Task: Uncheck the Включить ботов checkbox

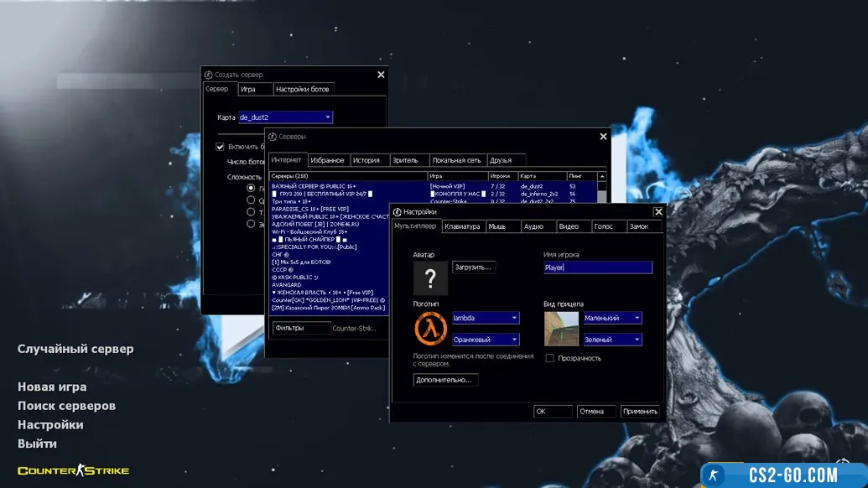Action: pos(221,147)
